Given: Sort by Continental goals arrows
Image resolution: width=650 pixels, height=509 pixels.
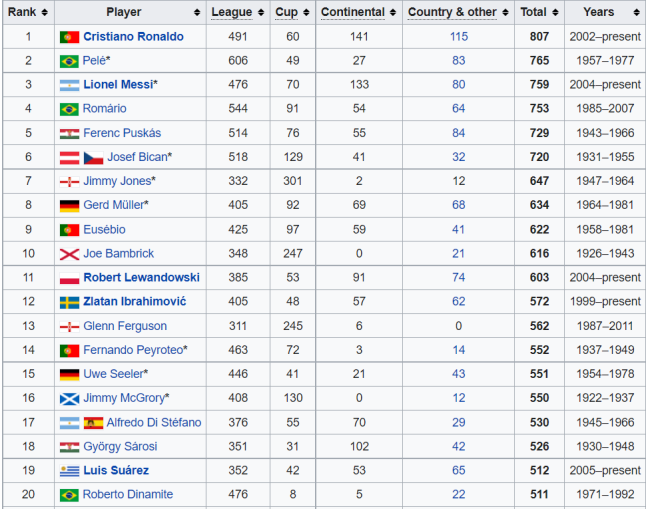Looking at the screenshot, I should pyautogui.click(x=393, y=12).
